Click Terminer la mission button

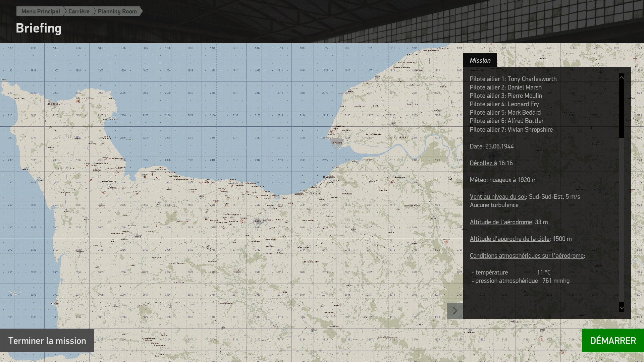point(47,341)
